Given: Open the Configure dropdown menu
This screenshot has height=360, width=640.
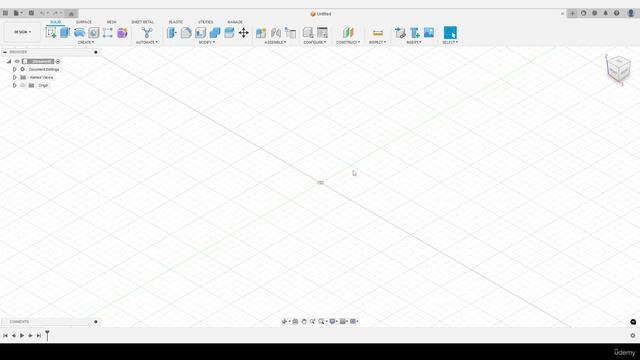Looking at the screenshot, I should pos(315,42).
